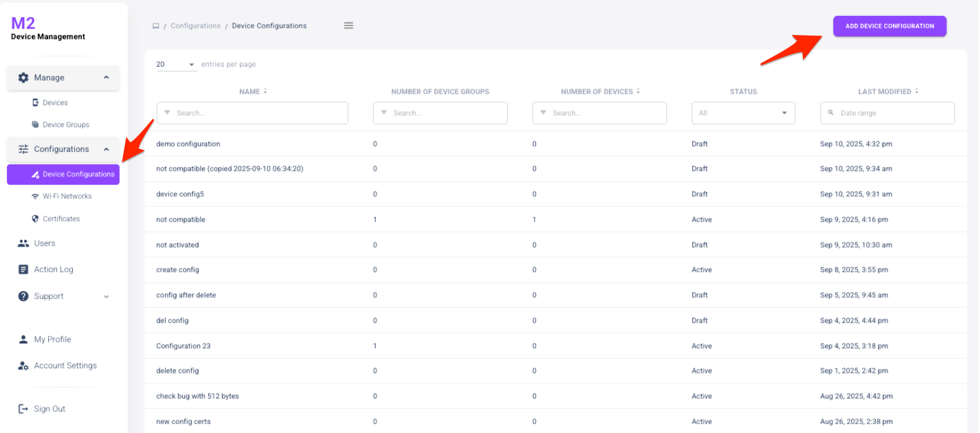
Task: Click the computer home icon in breadcrumb
Action: coord(156,26)
